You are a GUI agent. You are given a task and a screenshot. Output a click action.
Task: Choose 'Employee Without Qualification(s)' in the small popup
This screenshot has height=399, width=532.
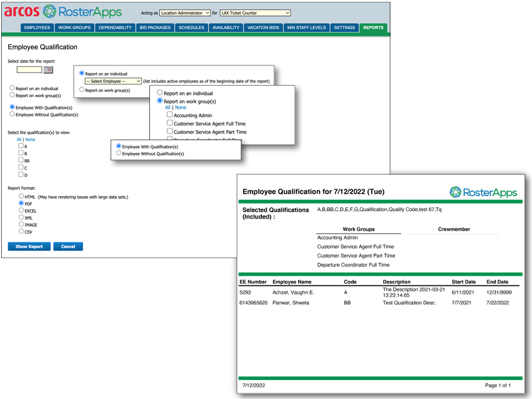point(119,153)
